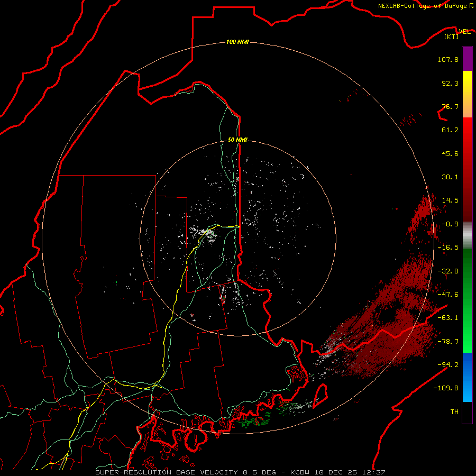Click the -63.1 legend value
The height and width of the screenshot is (476, 476).
pyautogui.click(x=448, y=318)
